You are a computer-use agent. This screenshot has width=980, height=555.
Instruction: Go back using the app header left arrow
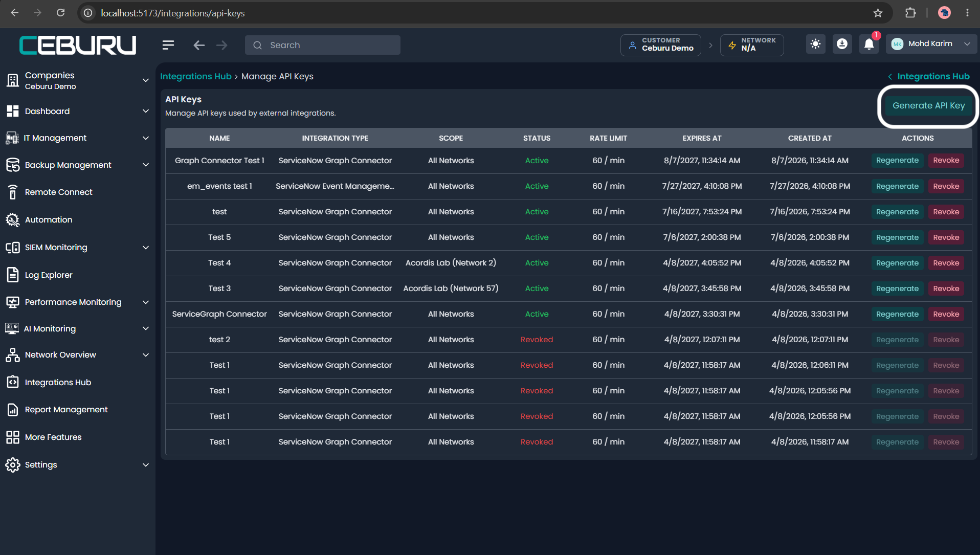click(199, 45)
